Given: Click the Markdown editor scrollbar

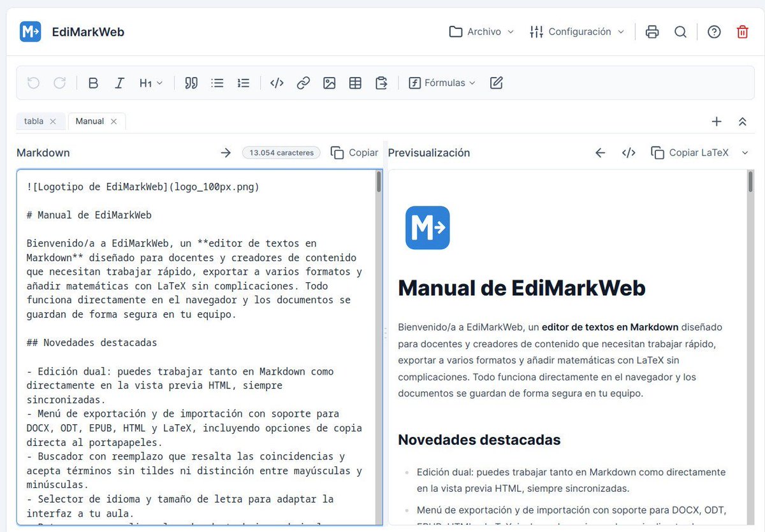Looking at the screenshot, I should pyautogui.click(x=379, y=182).
